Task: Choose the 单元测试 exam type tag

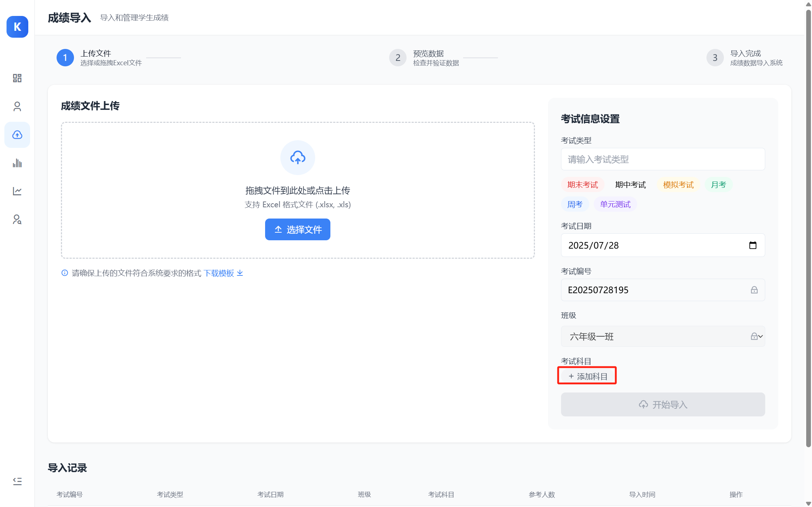Action: pyautogui.click(x=615, y=204)
